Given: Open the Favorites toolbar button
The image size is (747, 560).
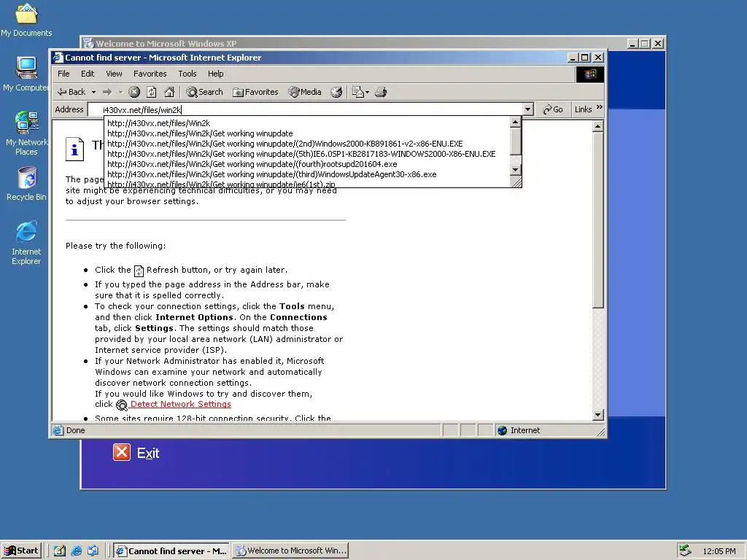Looking at the screenshot, I should coord(255,92).
